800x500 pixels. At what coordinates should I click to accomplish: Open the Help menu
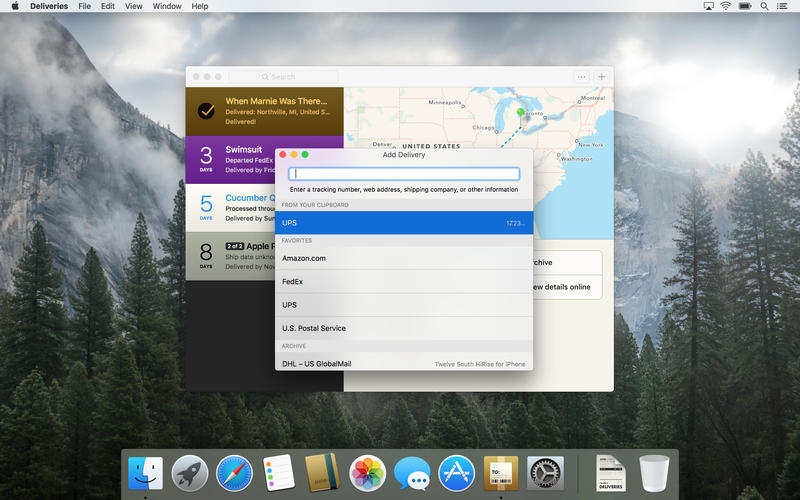[199, 6]
